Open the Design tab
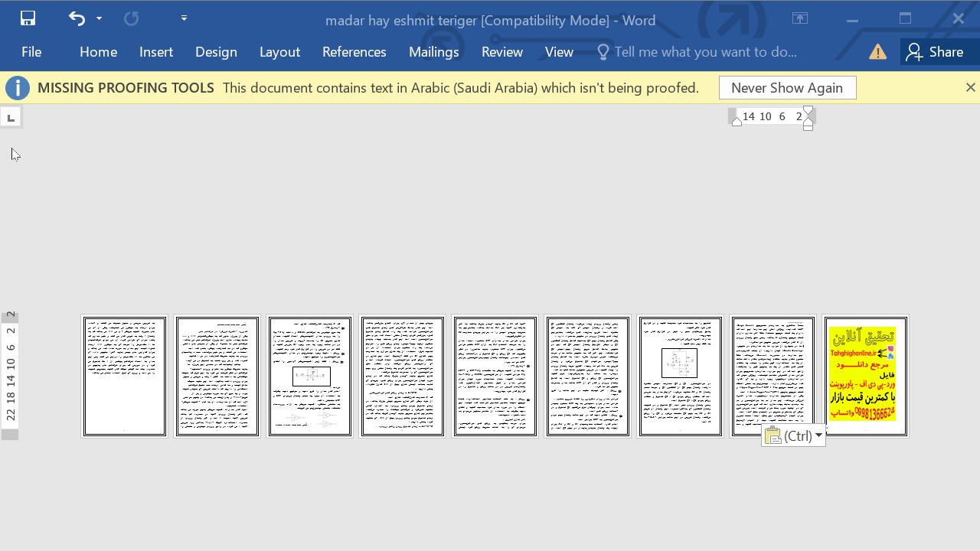 tap(216, 52)
